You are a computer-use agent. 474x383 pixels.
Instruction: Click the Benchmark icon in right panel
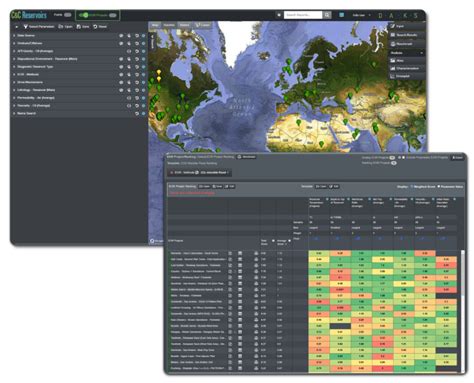coord(393,44)
